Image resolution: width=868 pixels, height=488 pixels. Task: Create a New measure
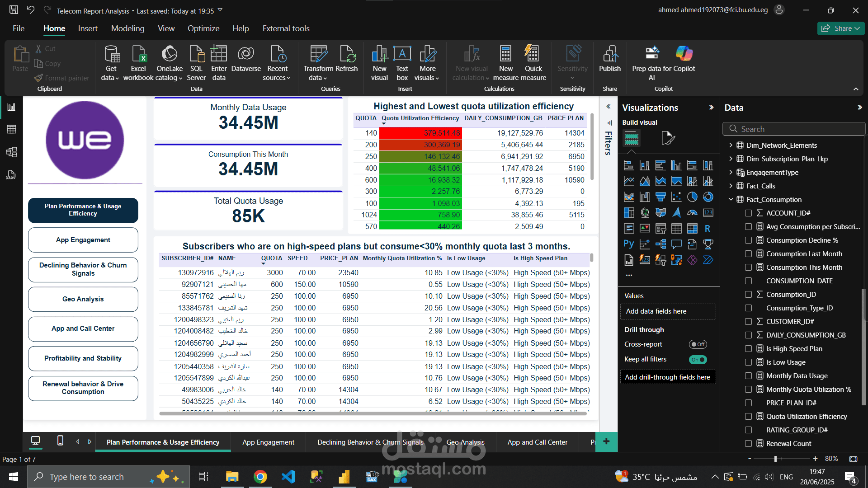pyautogui.click(x=506, y=63)
